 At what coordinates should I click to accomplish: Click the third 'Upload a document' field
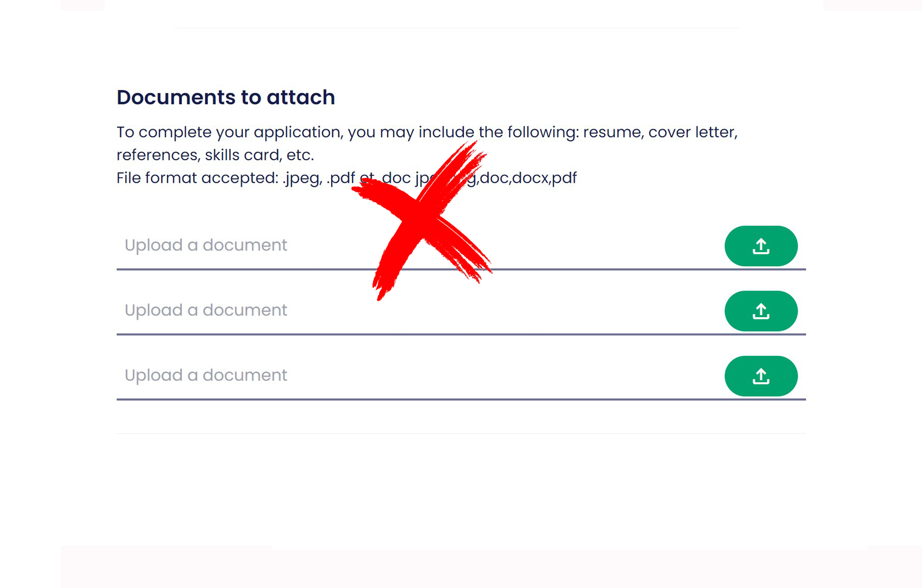[x=206, y=376]
